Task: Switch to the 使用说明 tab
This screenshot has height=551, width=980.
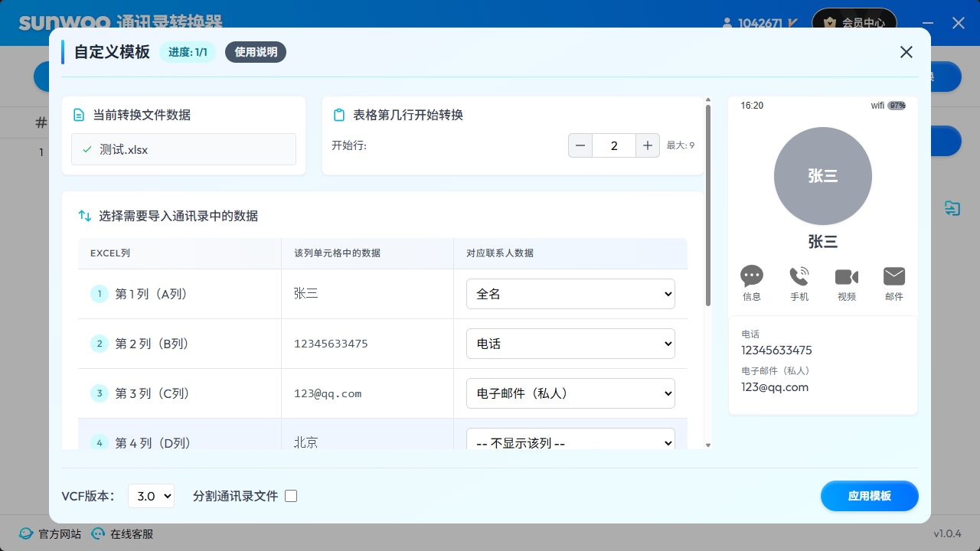Action: 256,52
